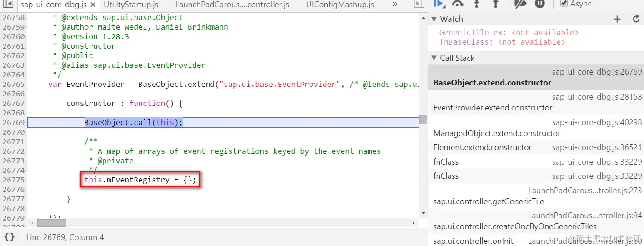
Task: Open source link sap-ui-core-dbg.js:40298
Action: tap(597, 122)
